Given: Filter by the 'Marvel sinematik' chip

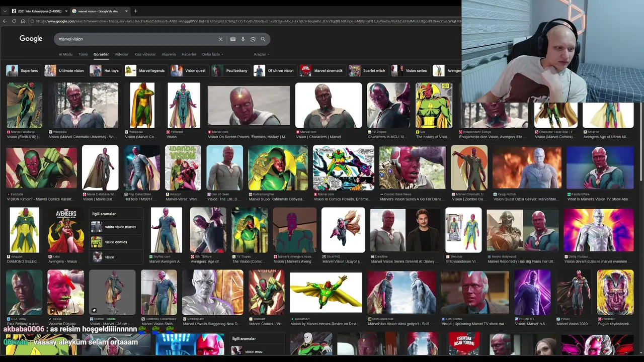Looking at the screenshot, I should tap(322, 70).
